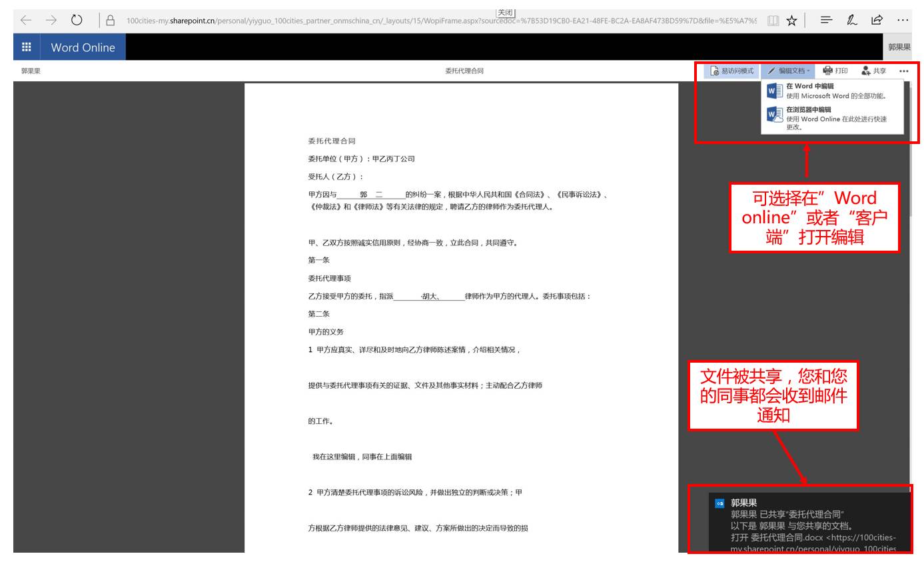Click the 委托代理合同 heading in document body

(332, 141)
